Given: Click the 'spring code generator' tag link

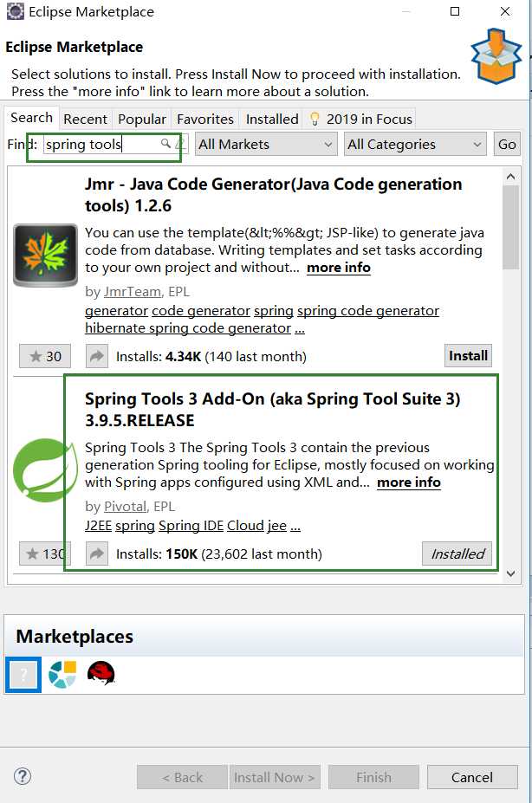Looking at the screenshot, I should 368,311.
